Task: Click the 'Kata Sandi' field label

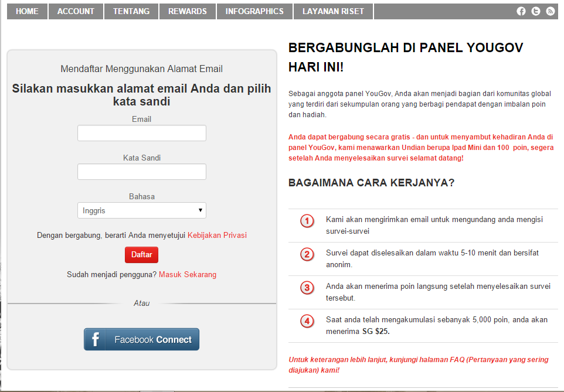Action: (x=142, y=158)
